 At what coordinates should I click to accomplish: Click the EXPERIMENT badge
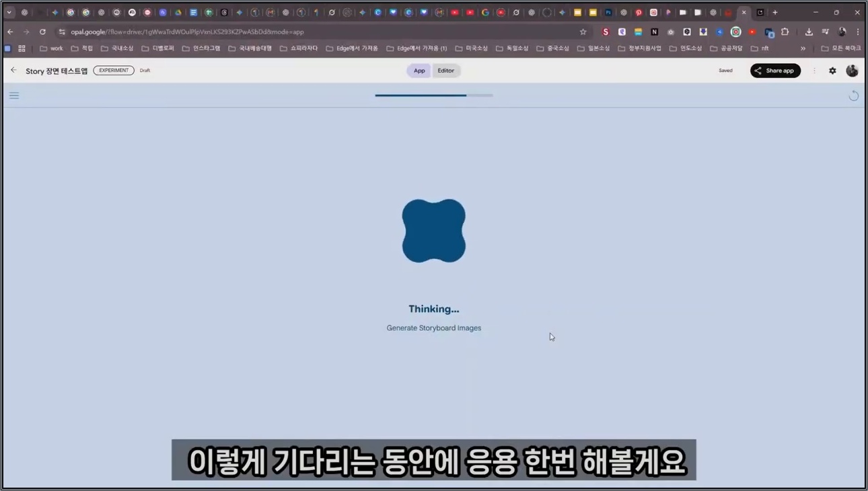[114, 71]
